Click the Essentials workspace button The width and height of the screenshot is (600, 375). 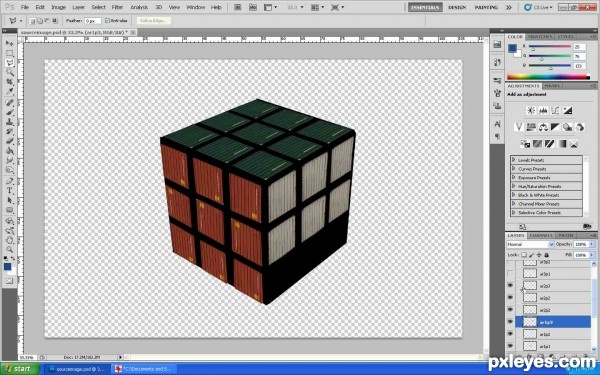point(425,7)
